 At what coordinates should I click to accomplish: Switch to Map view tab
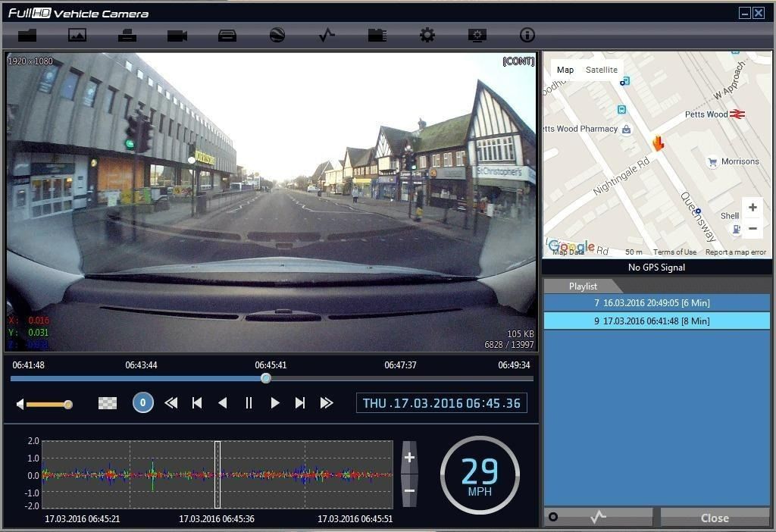(x=565, y=69)
